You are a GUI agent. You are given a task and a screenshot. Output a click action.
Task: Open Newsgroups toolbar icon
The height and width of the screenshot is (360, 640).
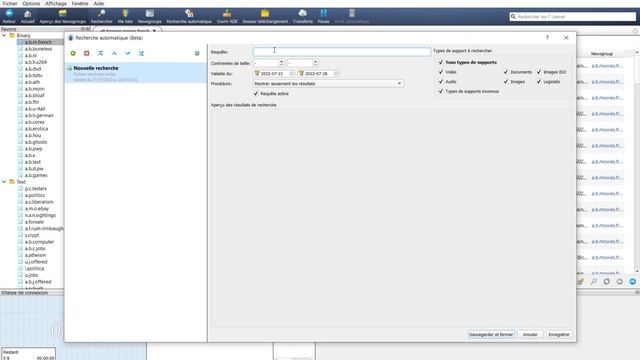click(149, 13)
